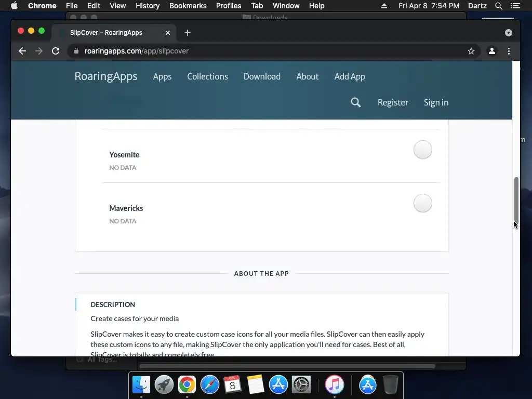532x399 pixels.
Task: Open the Chrome application menu
Action: (42, 6)
